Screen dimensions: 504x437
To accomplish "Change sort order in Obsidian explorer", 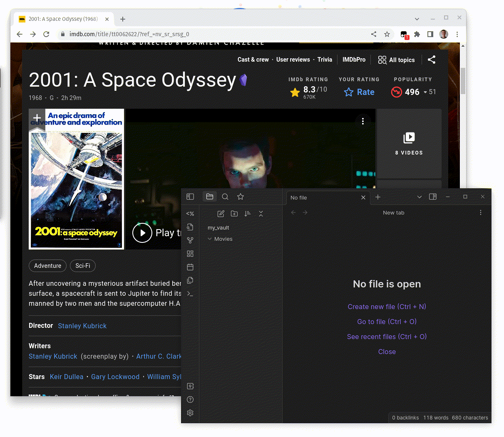I will [x=248, y=214].
